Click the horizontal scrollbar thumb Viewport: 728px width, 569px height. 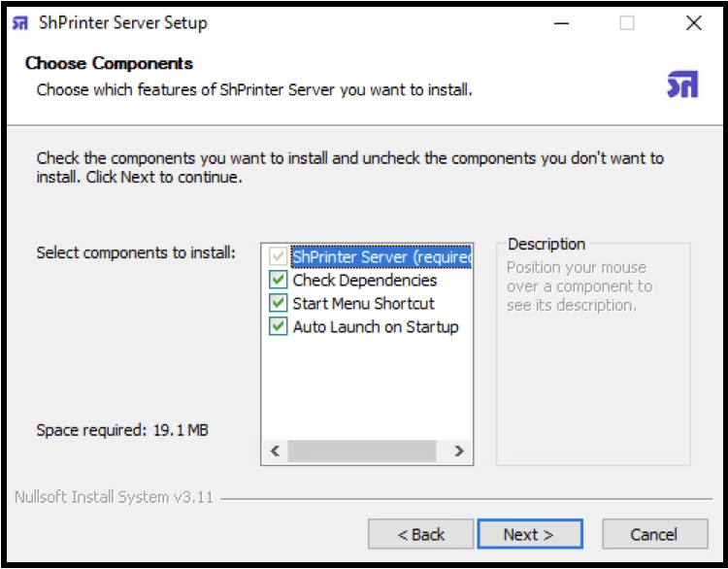[359, 452]
